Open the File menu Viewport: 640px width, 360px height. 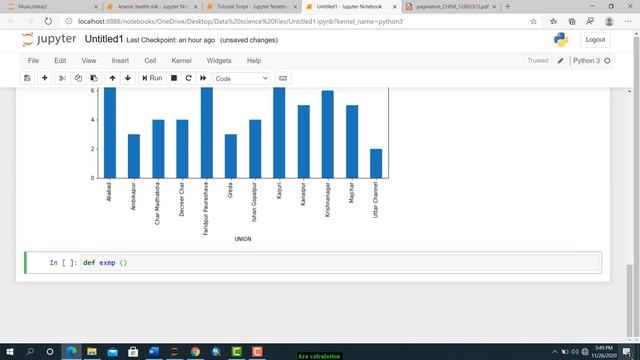click(33, 60)
